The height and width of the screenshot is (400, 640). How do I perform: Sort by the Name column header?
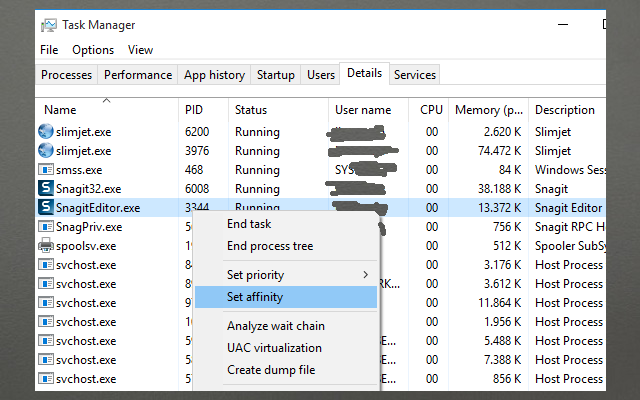[x=60, y=110]
